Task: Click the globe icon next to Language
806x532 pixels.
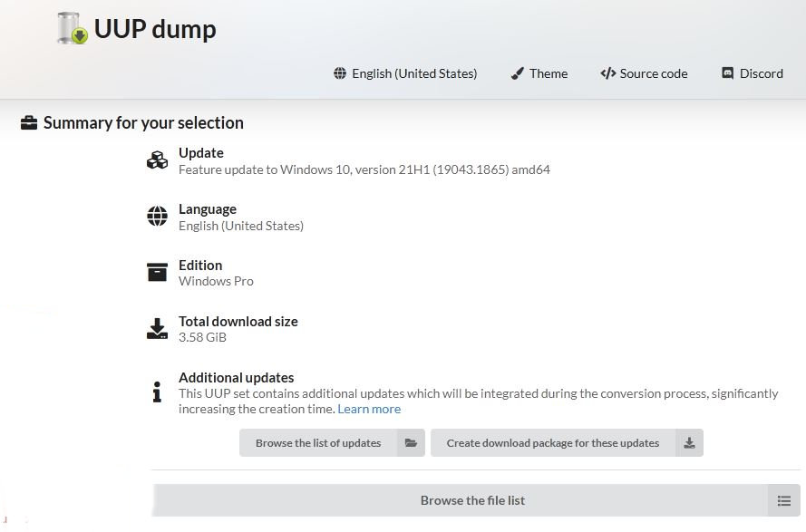Action: tap(157, 216)
